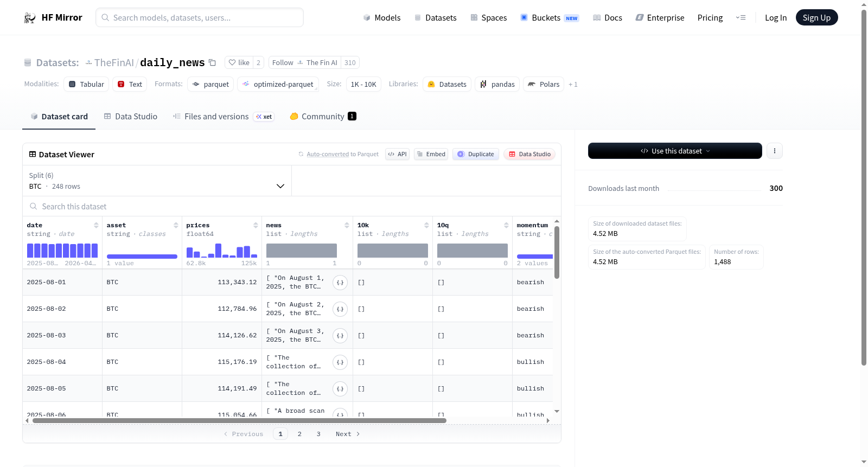This screenshot has height=467, width=868.
Task: Sort by the asset column
Action: tap(176, 225)
